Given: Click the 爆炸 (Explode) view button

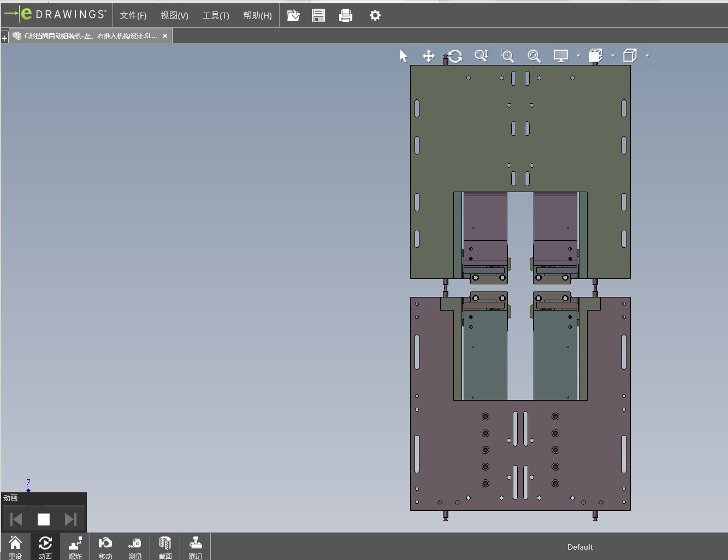Looking at the screenshot, I should pos(75,546).
